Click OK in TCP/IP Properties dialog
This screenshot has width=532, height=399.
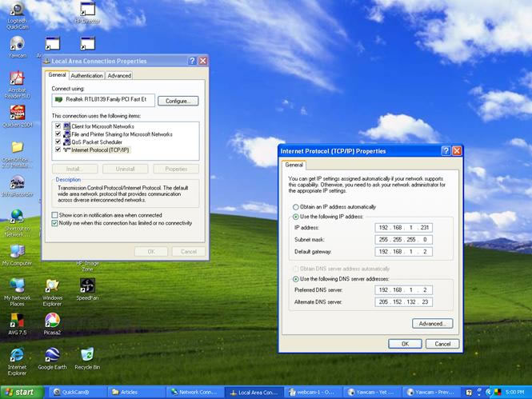pos(405,344)
